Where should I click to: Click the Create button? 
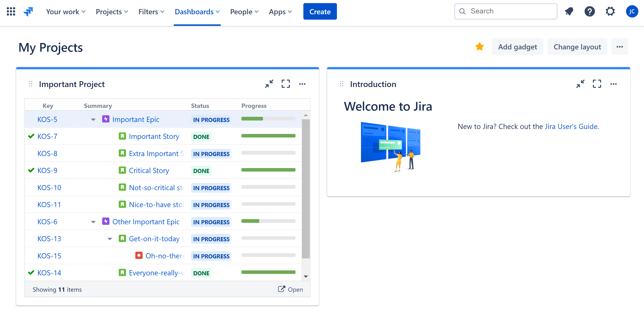[x=320, y=11]
